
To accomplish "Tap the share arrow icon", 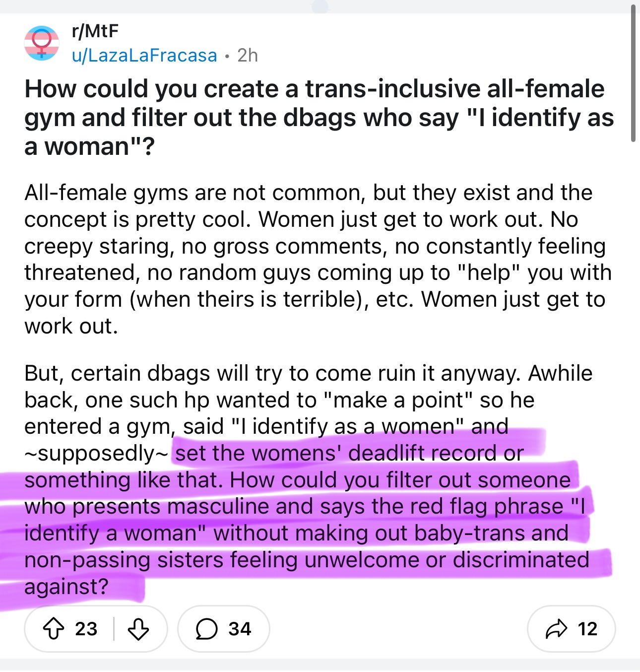I will point(556,629).
